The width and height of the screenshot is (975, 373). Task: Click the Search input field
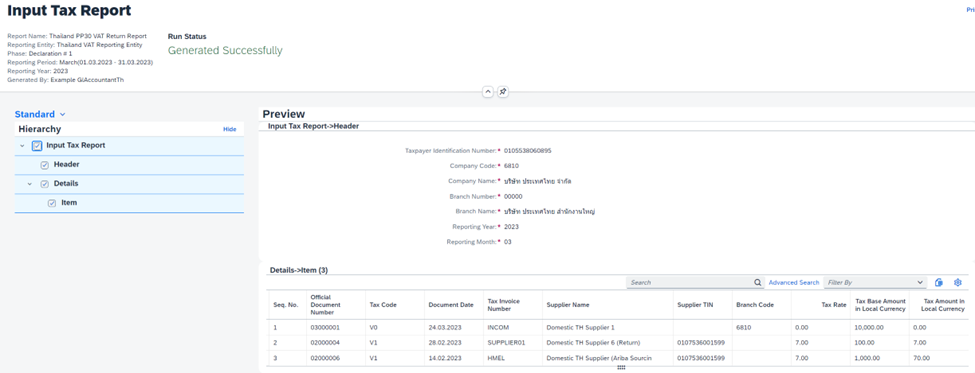click(x=689, y=282)
